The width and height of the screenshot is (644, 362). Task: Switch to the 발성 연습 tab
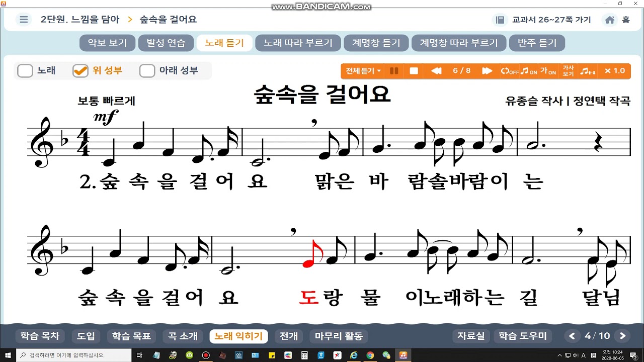point(166,43)
